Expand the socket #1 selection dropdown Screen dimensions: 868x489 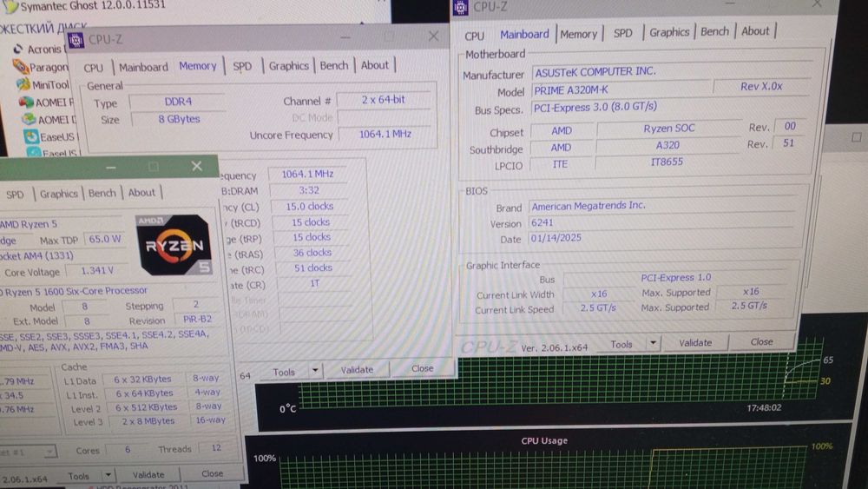pyautogui.click(x=49, y=452)
